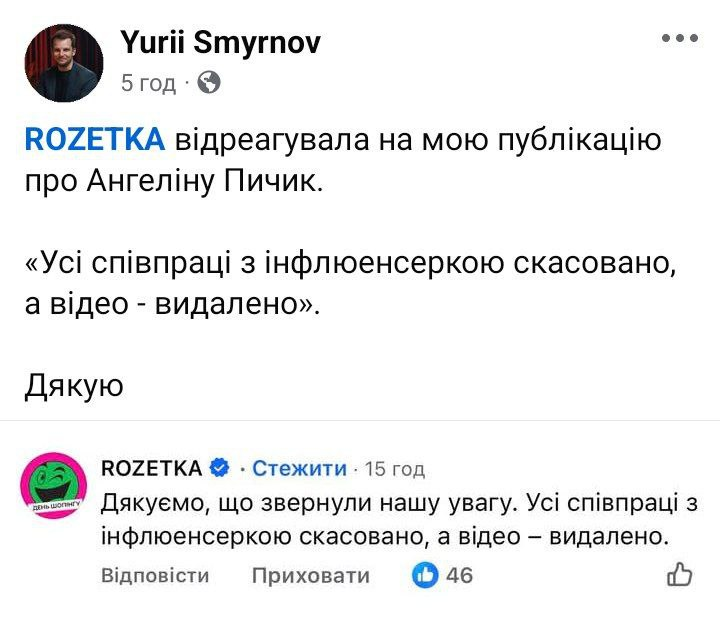Screen dimensions: 720x621
Task: Like the comment with the thumbs-up outline
Action: [679, 574]
